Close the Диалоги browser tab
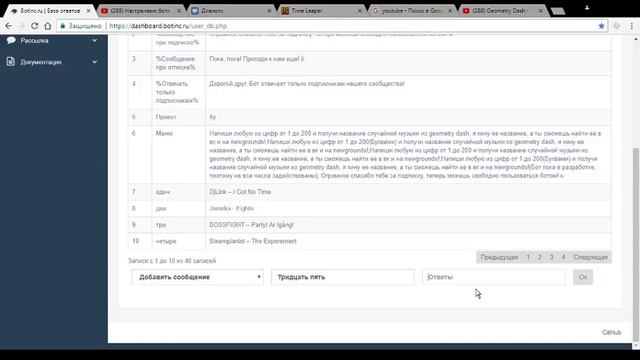Image resolution: width=640 pixels, height=360 pixels. (x=269, y=11)
